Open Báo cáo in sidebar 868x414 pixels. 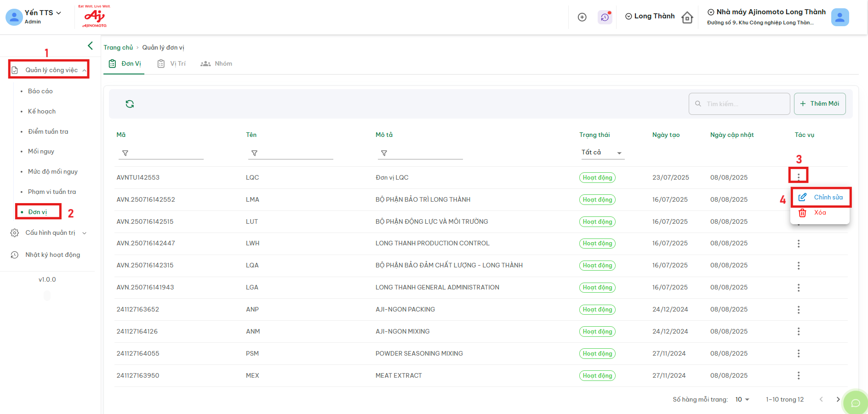pos(40,91)
